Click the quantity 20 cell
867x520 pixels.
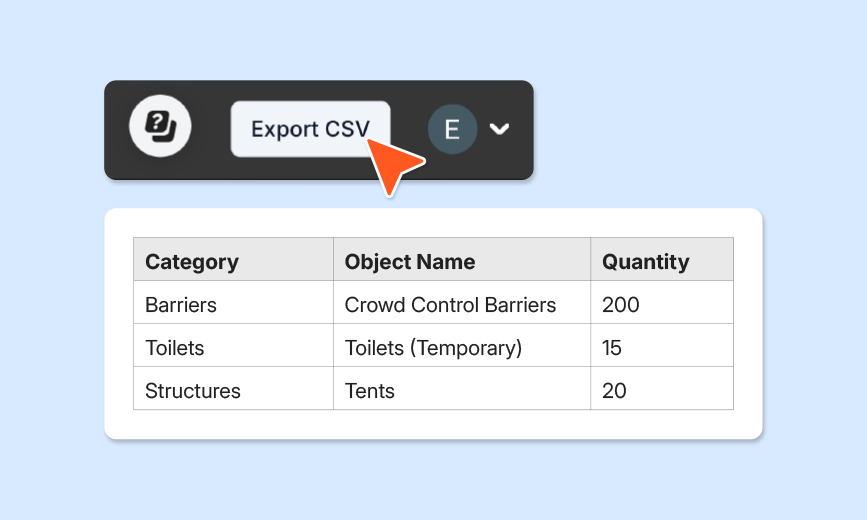point(662,388)
